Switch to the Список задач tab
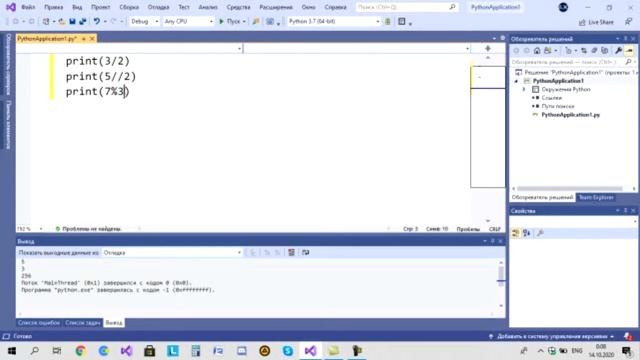The width and height of the screenshot is (640, 360). (x=82, y=323)
